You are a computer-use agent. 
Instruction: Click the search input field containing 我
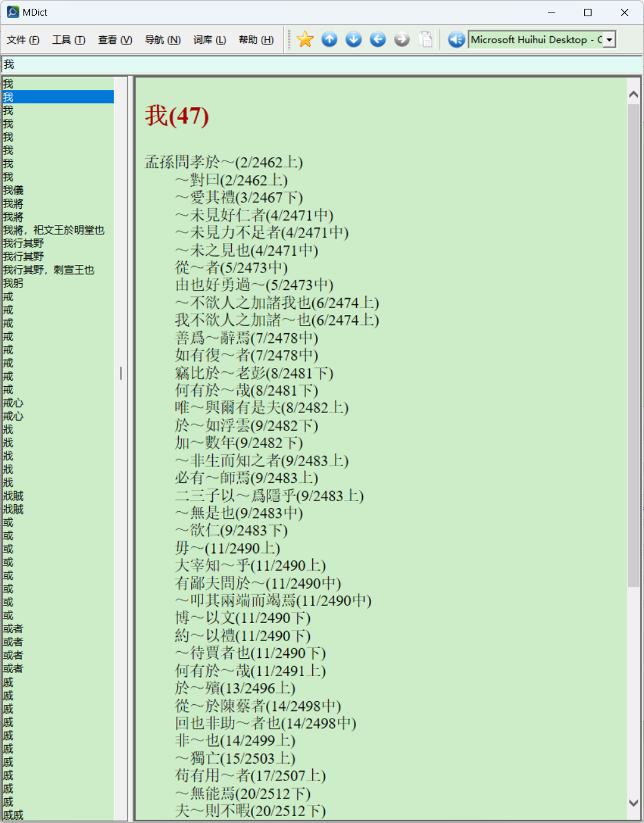point(322,64)
